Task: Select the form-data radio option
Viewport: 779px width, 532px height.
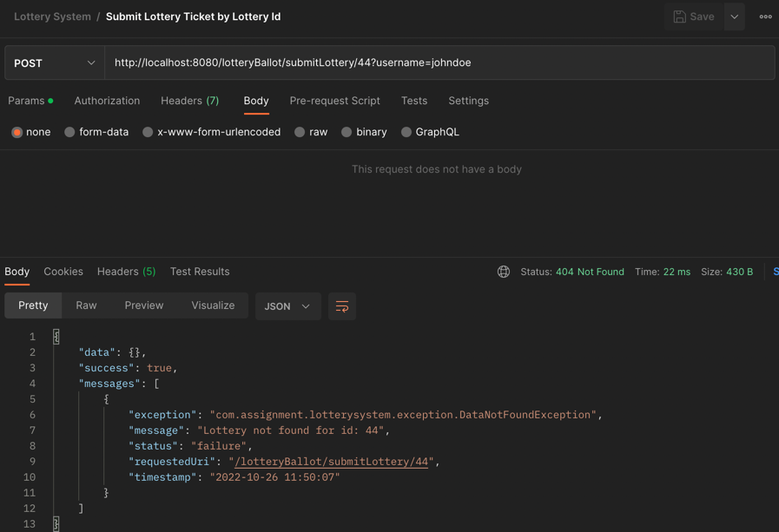Action: pos(69,132)
